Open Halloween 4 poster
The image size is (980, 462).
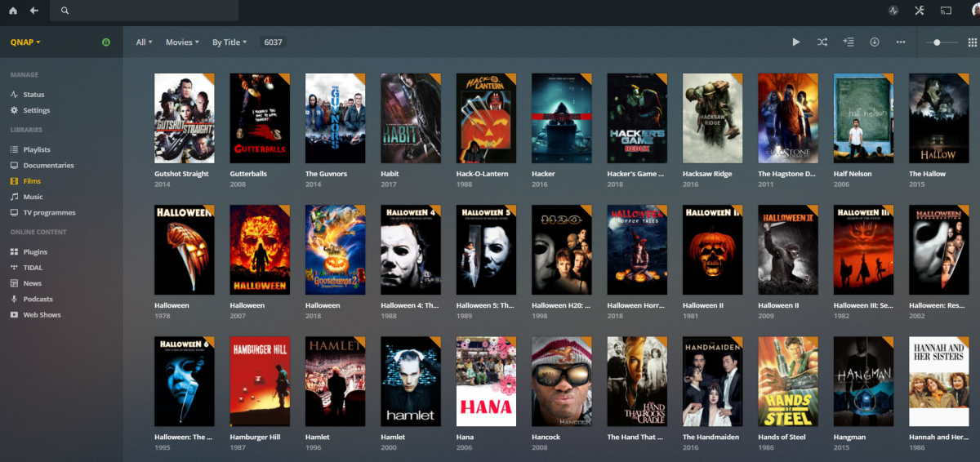point(411,250)
